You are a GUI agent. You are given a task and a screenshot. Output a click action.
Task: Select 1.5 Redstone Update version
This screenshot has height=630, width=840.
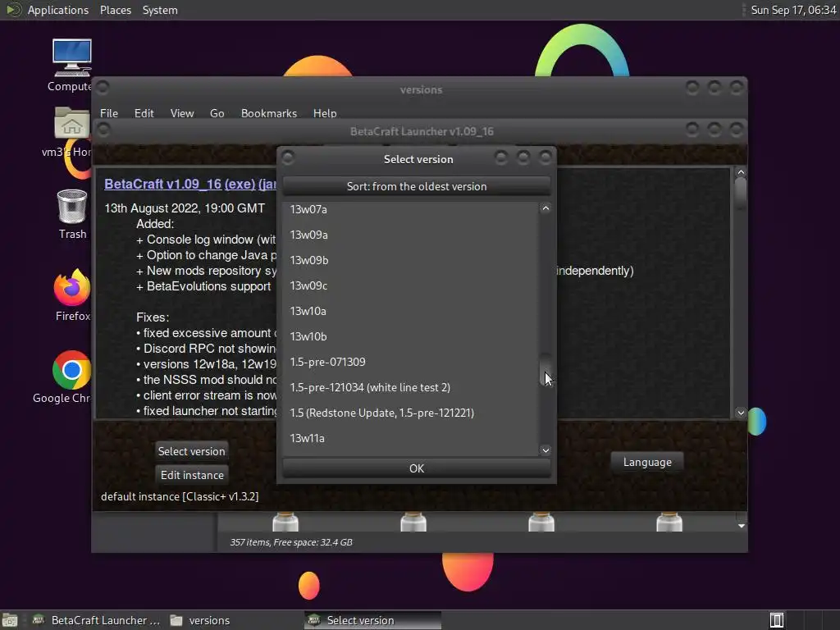click(410, 413)
